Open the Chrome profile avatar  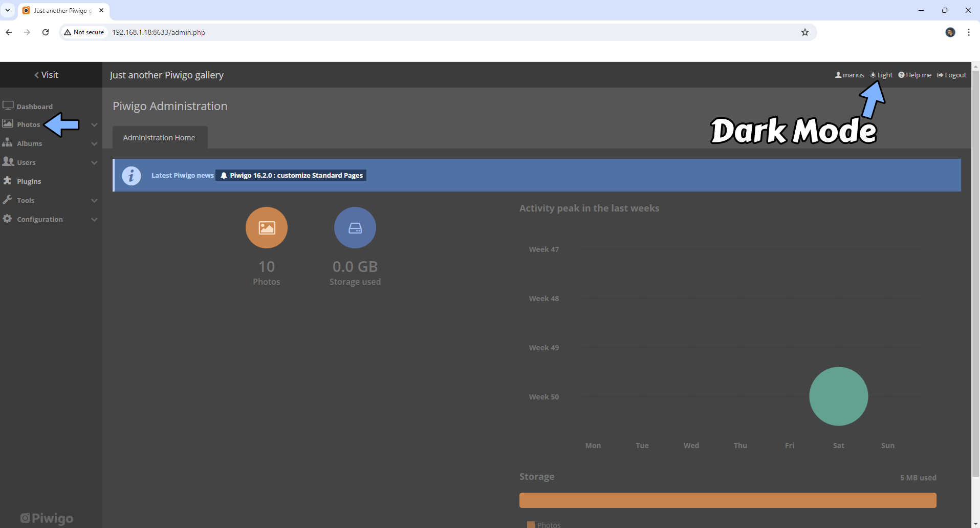tap(950, 32)
